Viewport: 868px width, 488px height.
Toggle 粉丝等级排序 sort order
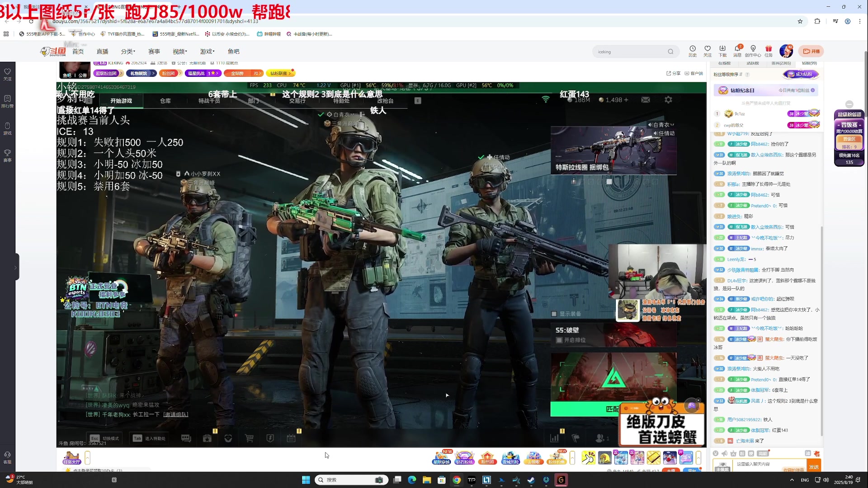pos(728,75)
